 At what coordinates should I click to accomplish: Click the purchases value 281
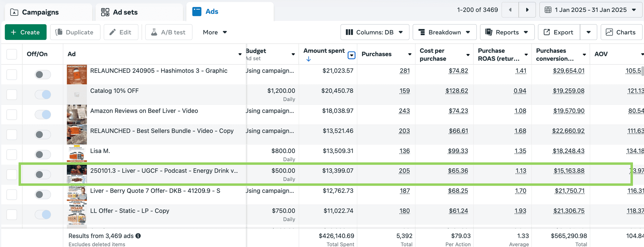(405, 71)
